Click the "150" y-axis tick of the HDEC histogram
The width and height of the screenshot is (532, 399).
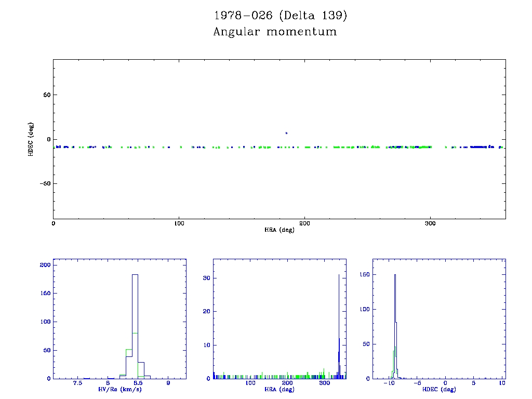point(364,274)
